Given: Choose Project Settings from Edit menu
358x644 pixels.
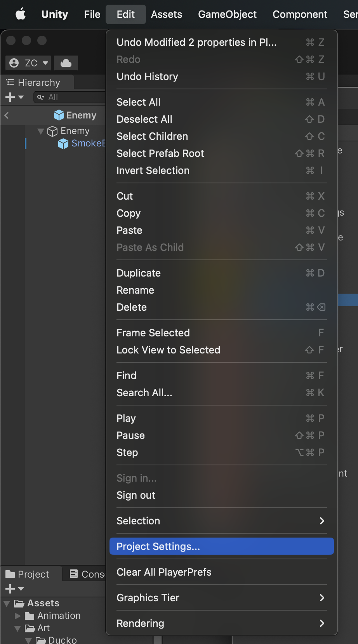Looking at the screenshot, I should click(x=221, y=546).
